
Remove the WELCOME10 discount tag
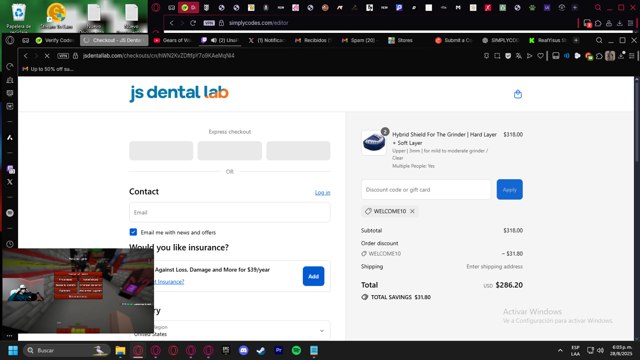[412, 211]
